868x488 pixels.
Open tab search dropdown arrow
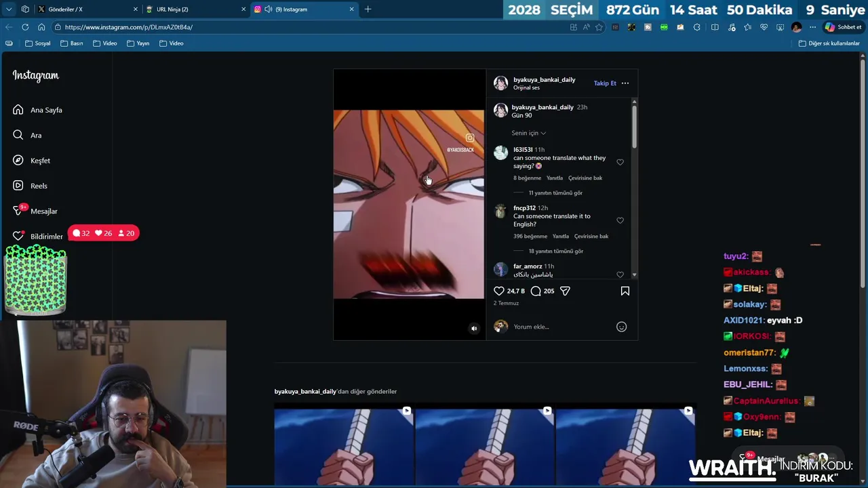(x=8, y=9)
